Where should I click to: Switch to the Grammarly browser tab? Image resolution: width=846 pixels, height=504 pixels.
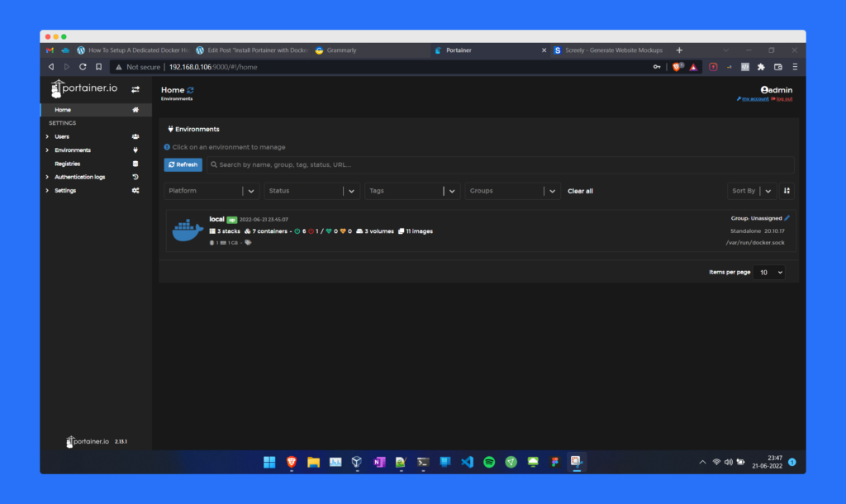(341, 50)
